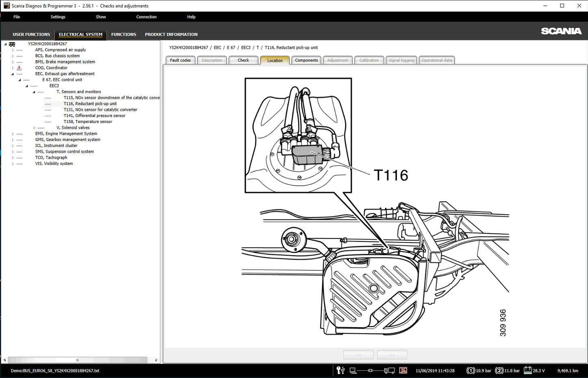
Task: Collapse the YS2K4X20001884267 vehicle root node
Action: coord(5,44)
